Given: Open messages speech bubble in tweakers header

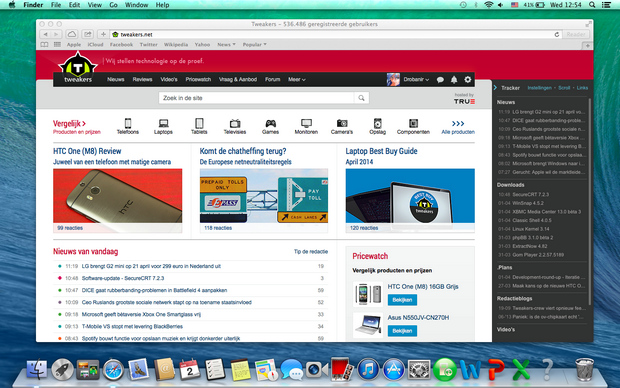Looking at the screenshot, I should coord(440,79).
